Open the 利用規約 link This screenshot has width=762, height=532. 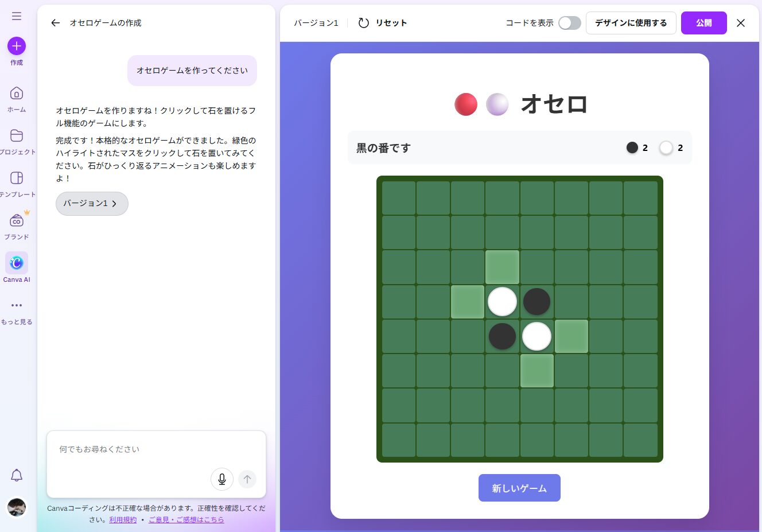point(123,520)
